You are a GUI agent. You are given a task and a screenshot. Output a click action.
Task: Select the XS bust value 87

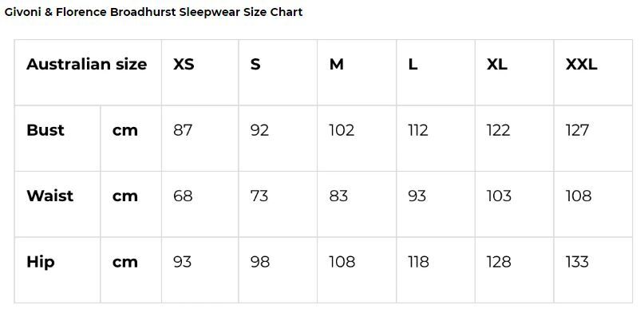[x=183, y=130]
